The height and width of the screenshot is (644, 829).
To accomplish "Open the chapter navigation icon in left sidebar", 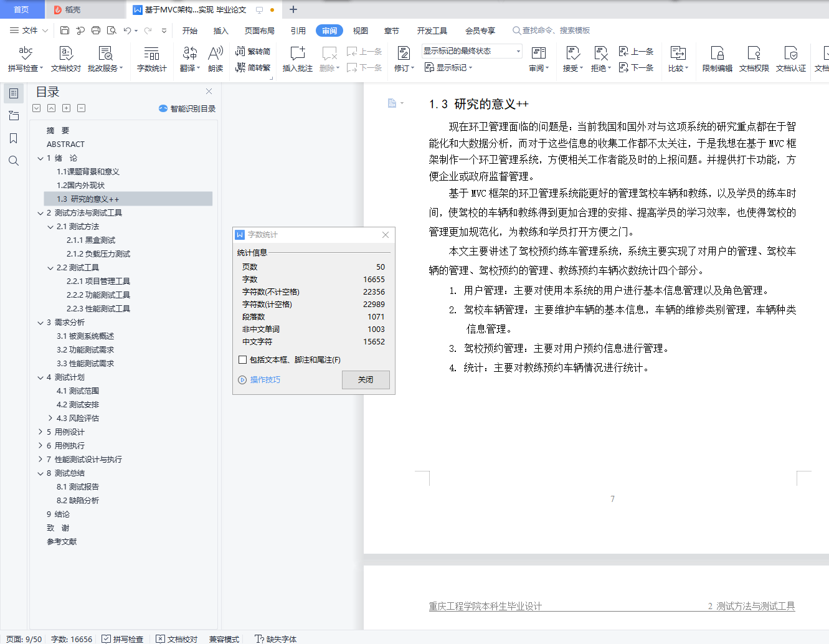I will click(x=14, y=116).
